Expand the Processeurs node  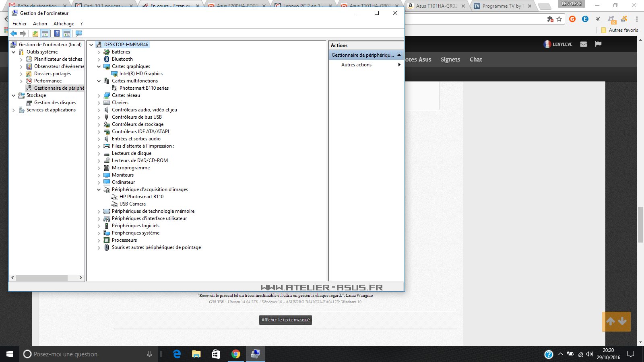coord(99,241)
